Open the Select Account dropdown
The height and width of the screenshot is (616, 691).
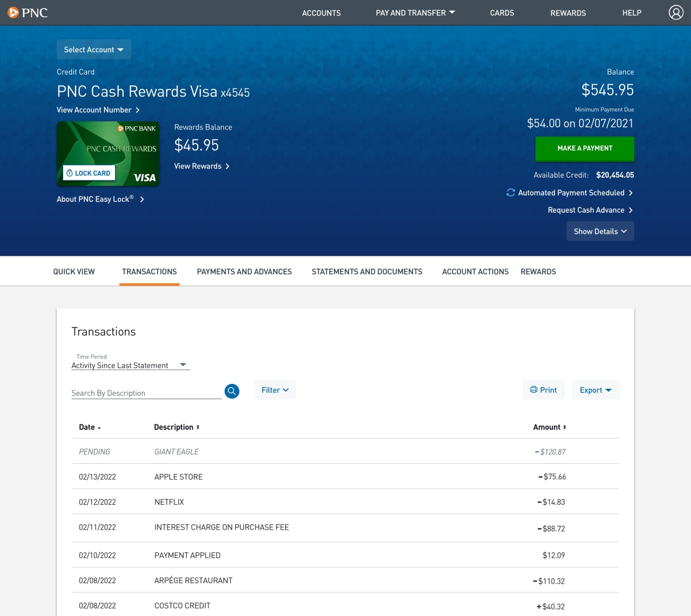tap(93, 49)
